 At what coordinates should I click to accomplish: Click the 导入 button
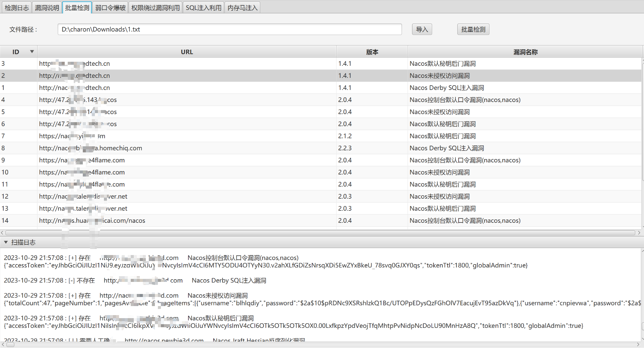tap(422, 29)
